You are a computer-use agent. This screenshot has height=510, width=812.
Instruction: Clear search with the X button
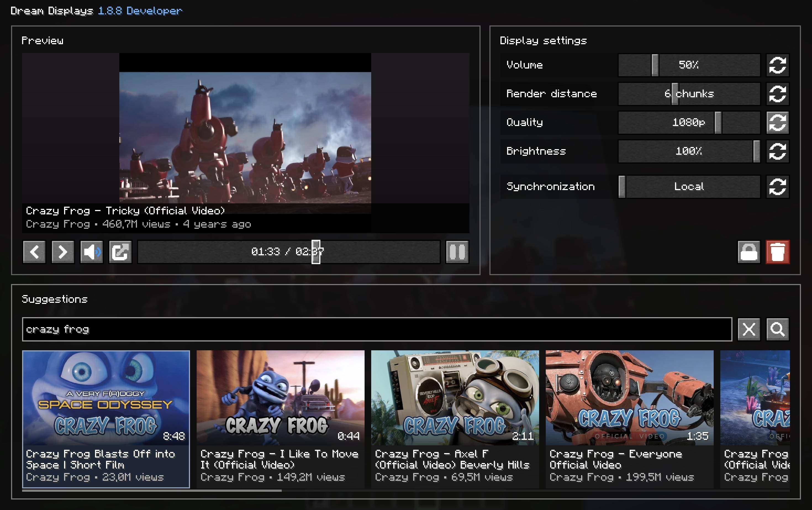pos(748,329)
